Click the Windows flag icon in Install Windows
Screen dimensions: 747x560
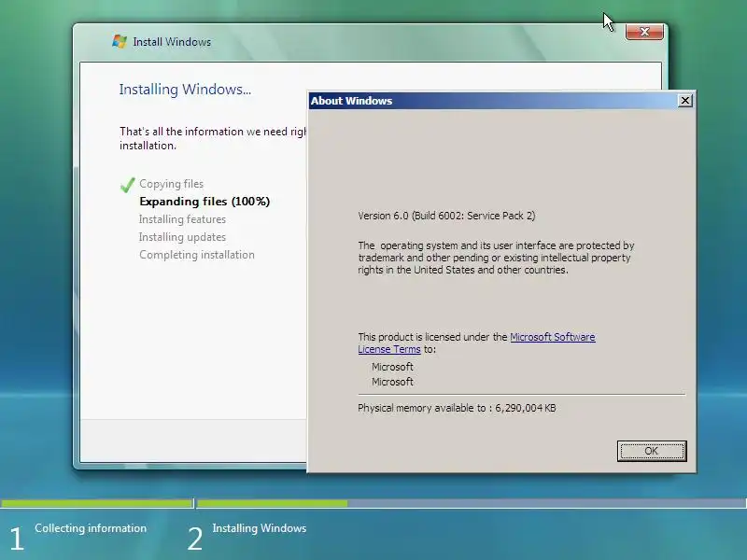click(x=120, y=41)
